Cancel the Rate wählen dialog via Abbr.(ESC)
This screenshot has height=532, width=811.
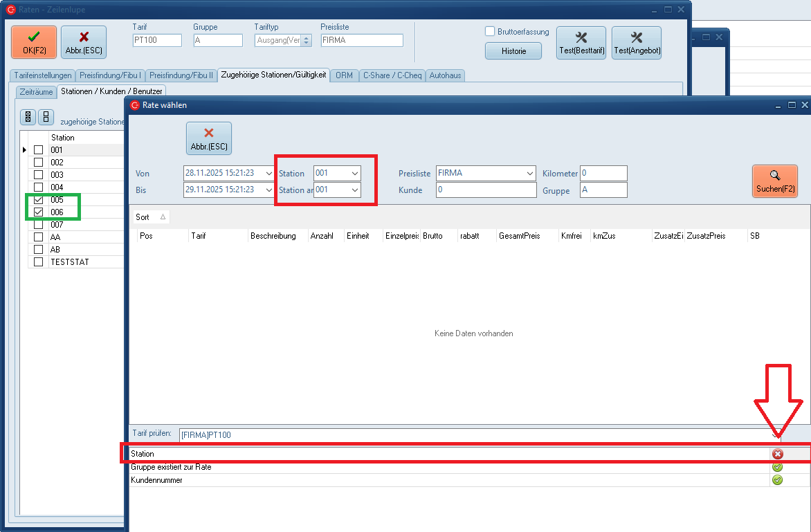coord(208,138)
